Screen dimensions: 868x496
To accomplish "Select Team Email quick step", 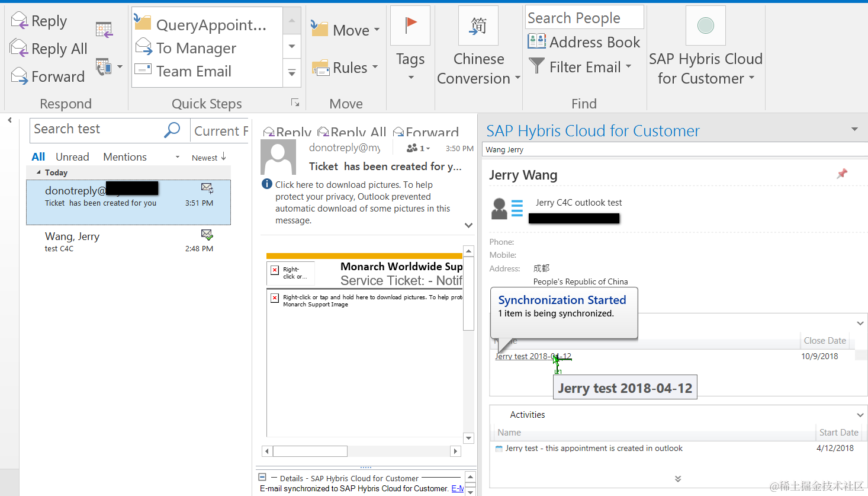I will (x=183, y=71).
